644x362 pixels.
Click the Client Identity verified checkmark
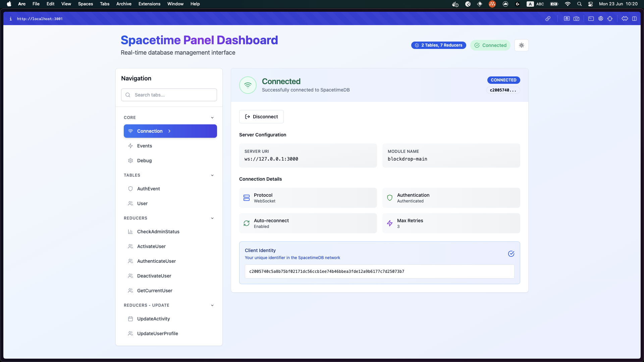pos(511,254)
